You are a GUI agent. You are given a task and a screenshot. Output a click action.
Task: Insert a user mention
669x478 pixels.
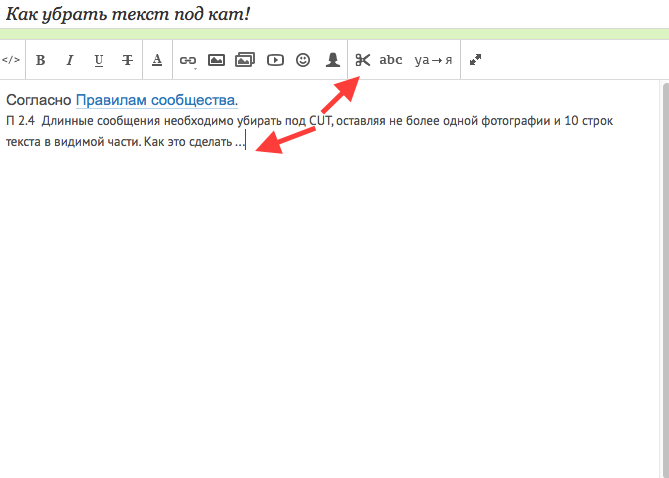(332, 60)
